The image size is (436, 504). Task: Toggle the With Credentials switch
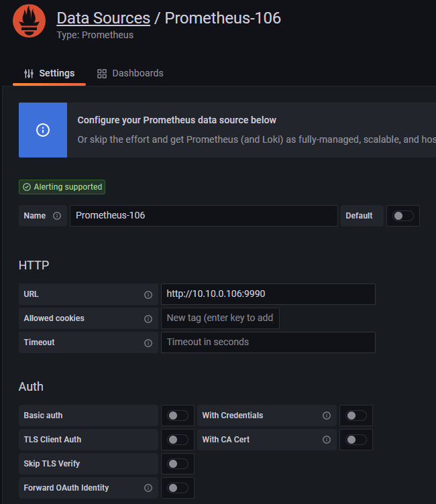(356, 416)
